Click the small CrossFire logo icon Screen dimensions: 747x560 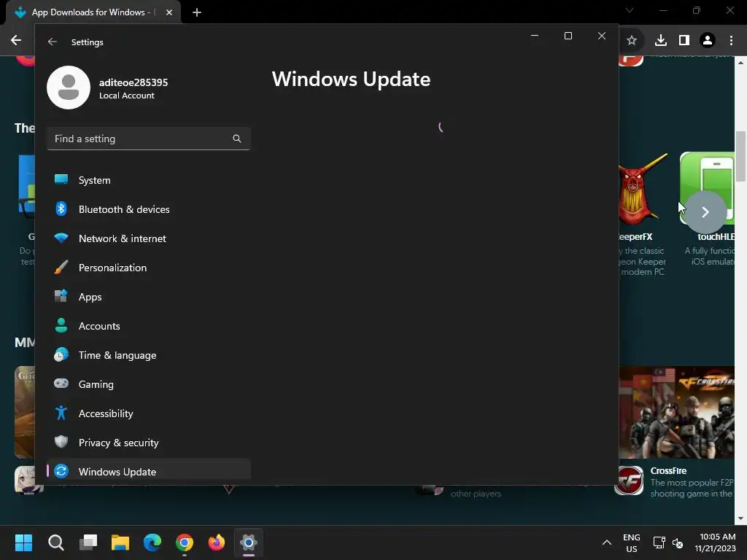point(630,481)
